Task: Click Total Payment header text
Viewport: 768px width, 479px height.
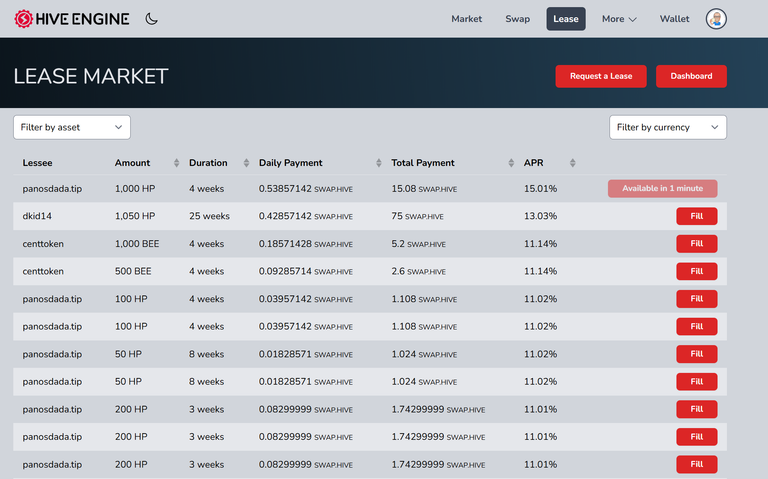Action: tap(423, 163)
